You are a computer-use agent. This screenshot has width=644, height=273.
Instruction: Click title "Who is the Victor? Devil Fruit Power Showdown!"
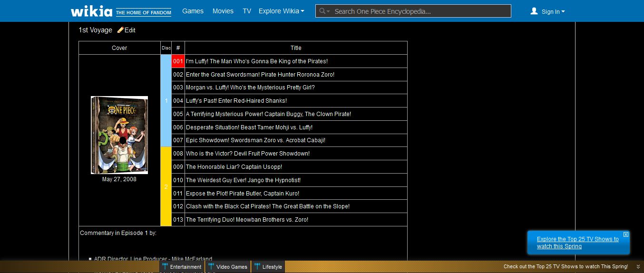click(x=248, y=154)
